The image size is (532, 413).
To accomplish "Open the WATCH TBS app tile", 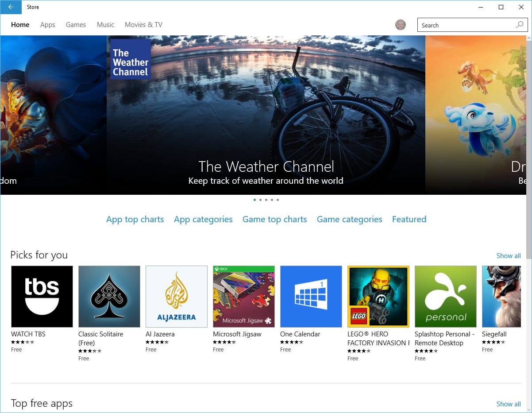I will pos(42,296).
